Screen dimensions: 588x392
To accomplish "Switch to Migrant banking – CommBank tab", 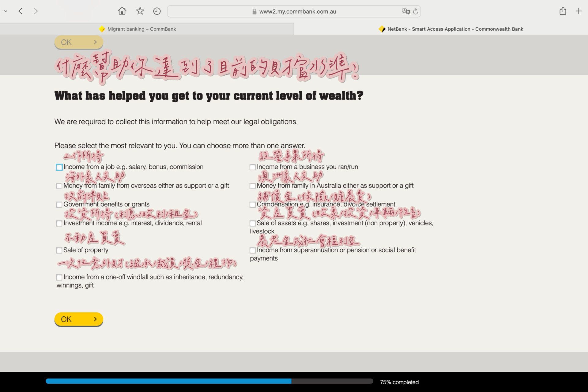I will [141, 29].
